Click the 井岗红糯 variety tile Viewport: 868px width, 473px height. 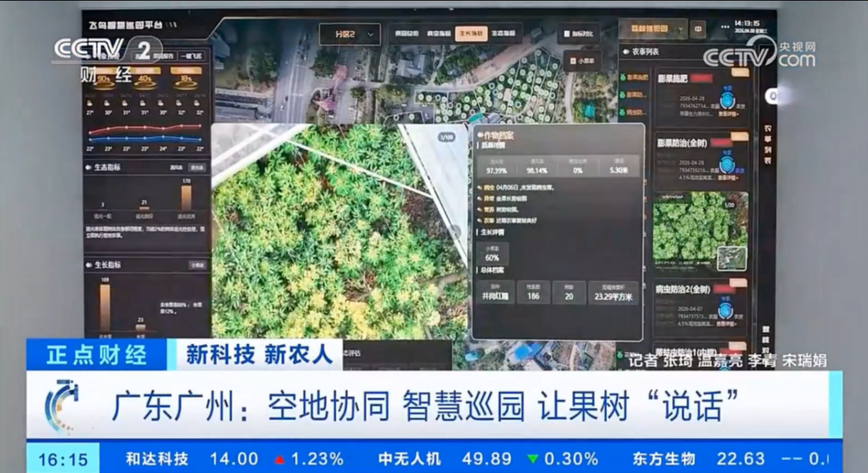click(x=495, y=292)
